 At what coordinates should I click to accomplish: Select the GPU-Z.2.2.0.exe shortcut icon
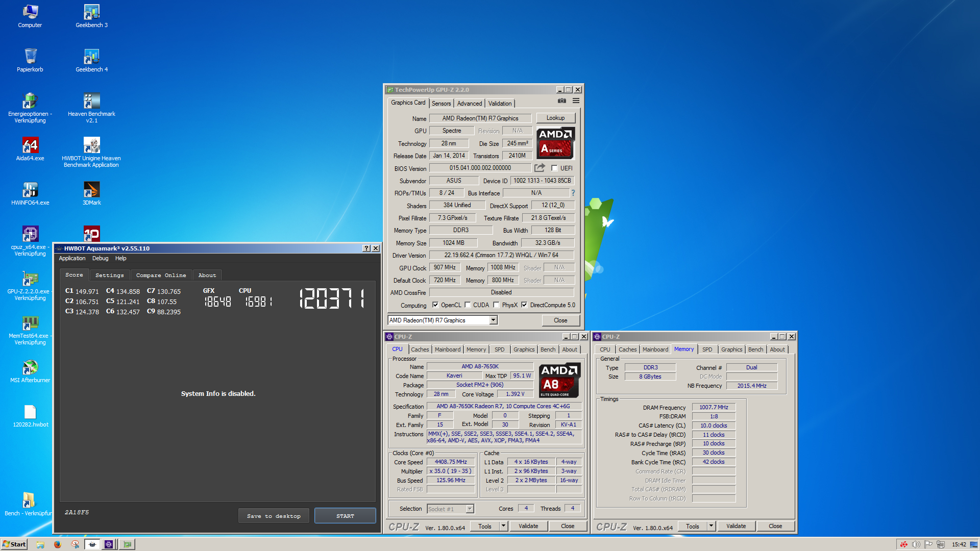30,285
